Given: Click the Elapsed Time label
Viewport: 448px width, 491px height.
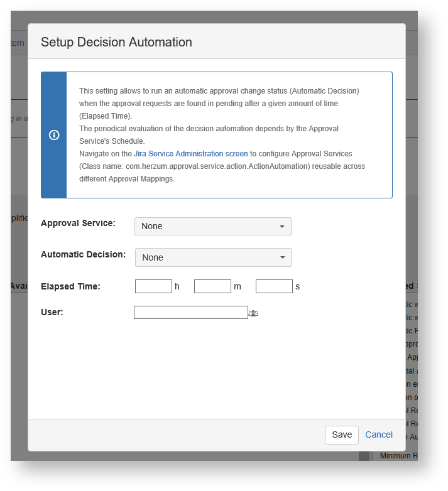Looking at the screenshot, I should click(x=70, y=286).
